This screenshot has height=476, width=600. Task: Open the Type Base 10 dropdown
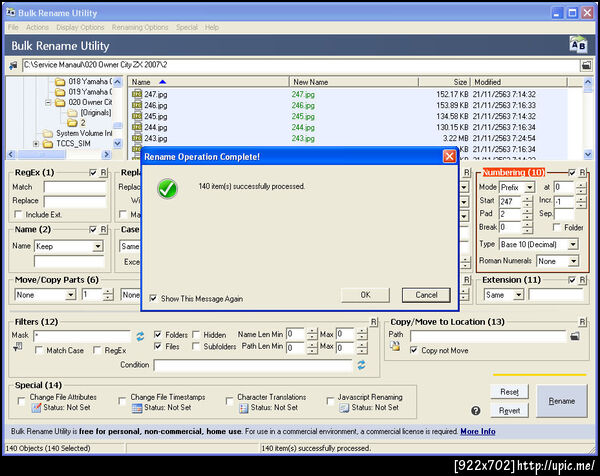(573, 245)
